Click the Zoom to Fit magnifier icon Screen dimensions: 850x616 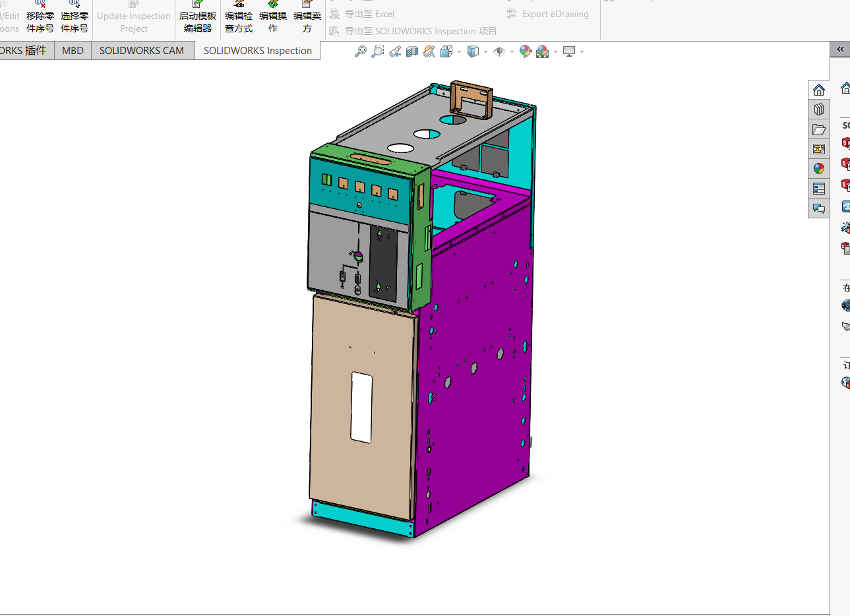pos(360,51)
